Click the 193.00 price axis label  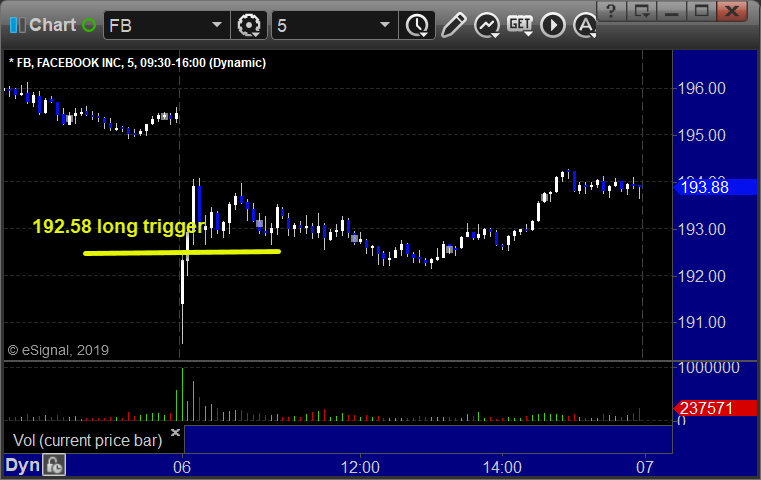click(701, 229)
